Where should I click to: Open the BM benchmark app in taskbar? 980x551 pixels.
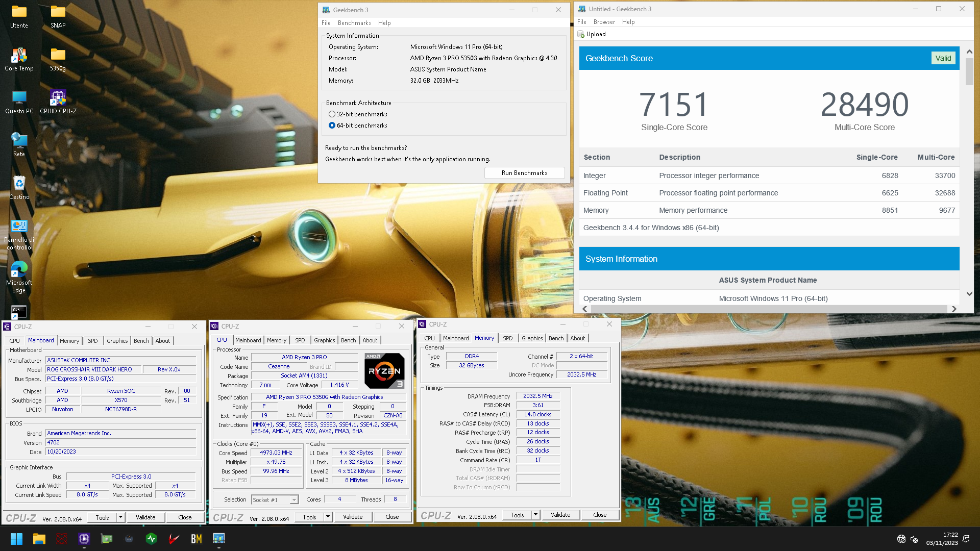click(197, 538)
